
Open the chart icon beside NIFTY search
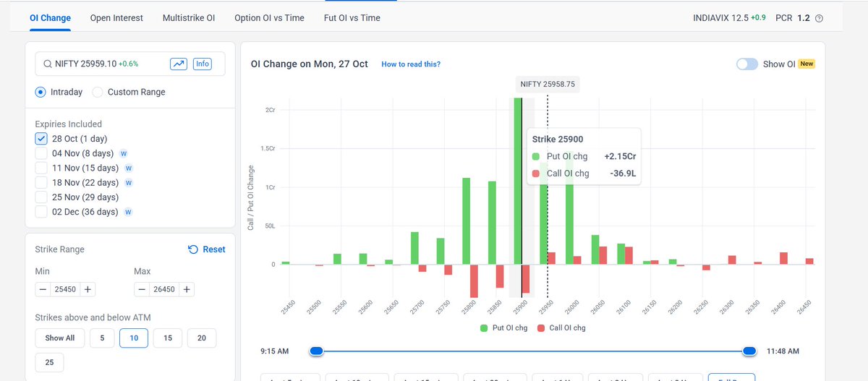(x=179, y=64)
